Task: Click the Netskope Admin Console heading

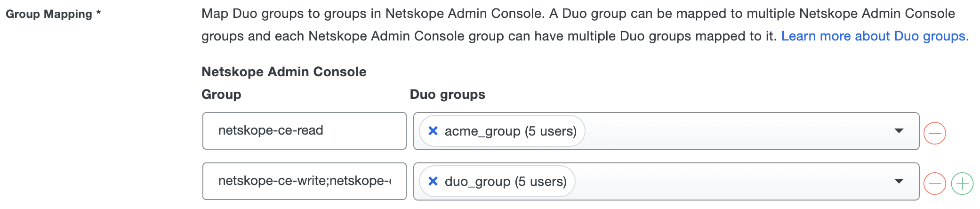Action: click(284, 72)
